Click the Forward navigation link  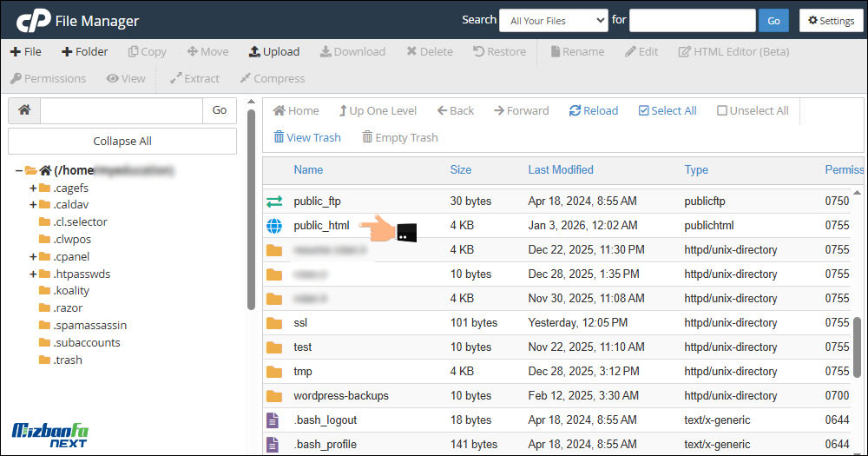522,111
